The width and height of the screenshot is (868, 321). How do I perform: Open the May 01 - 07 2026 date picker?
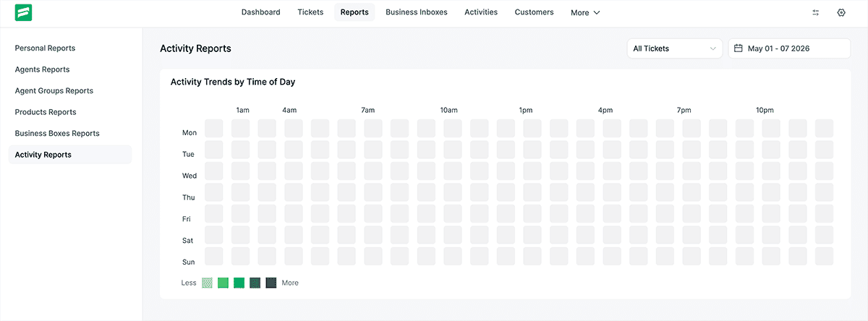point(789,48)
